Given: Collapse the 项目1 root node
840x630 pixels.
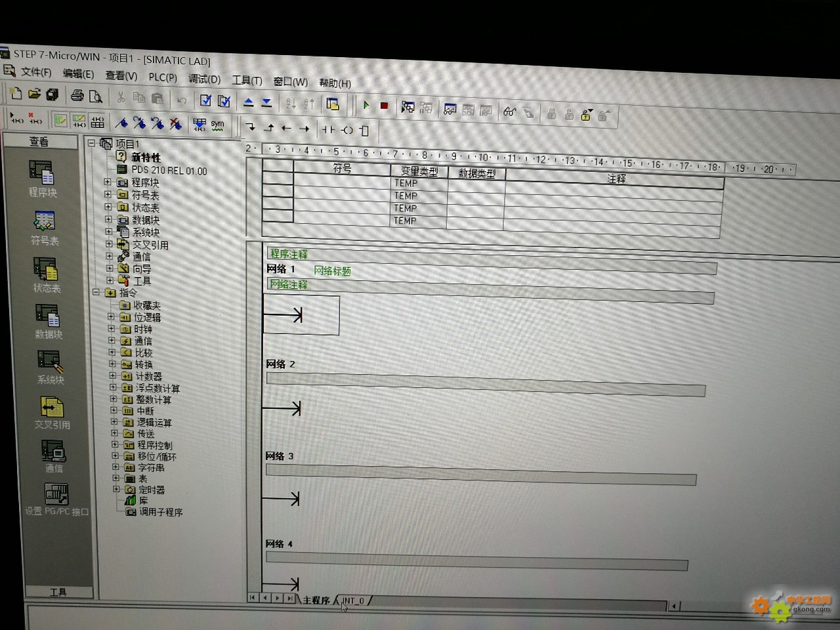Looking at the screenshot, I should [91, 142].
